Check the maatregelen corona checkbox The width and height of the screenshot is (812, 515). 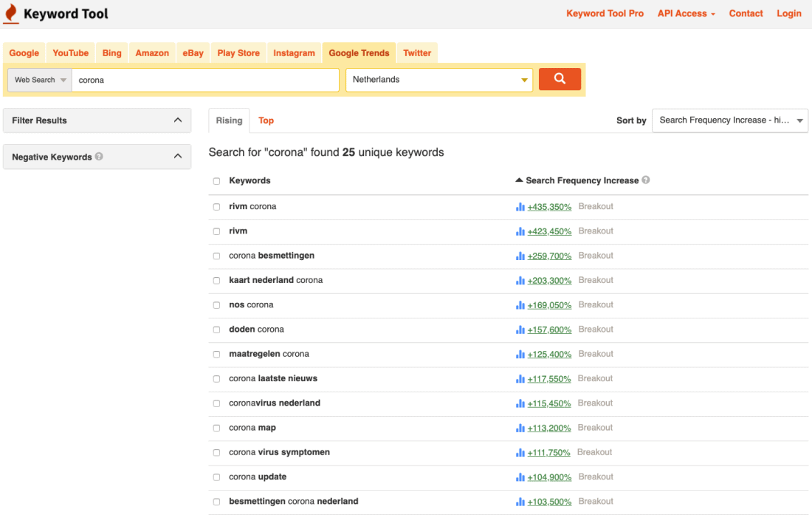click(x=216, y=355)
